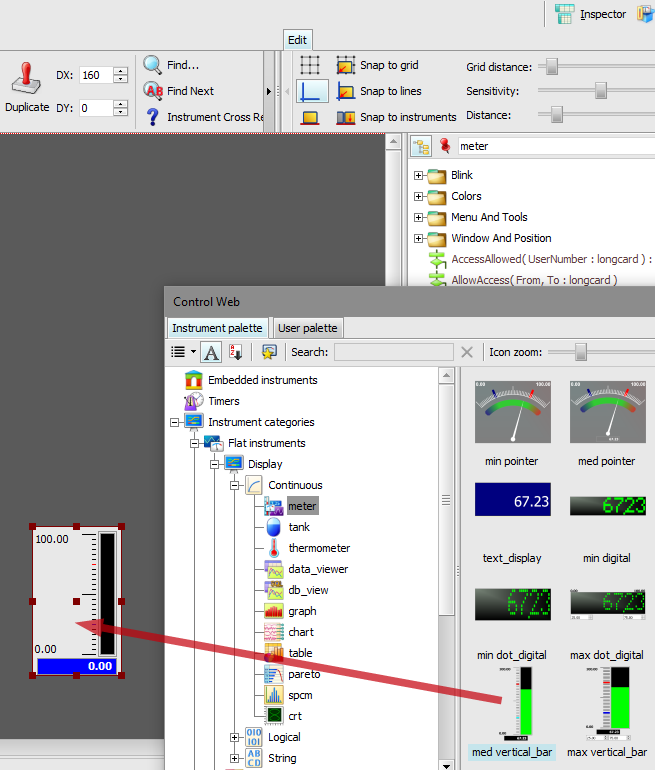Click the Find Next icon
This screenshot has height=770, width=655.
tap(153, 91)
